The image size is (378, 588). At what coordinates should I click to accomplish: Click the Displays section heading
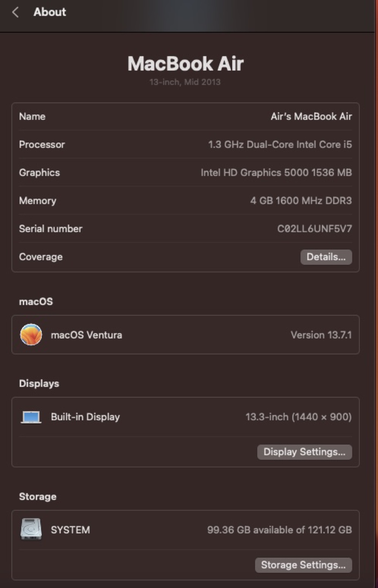click(39, 384)
